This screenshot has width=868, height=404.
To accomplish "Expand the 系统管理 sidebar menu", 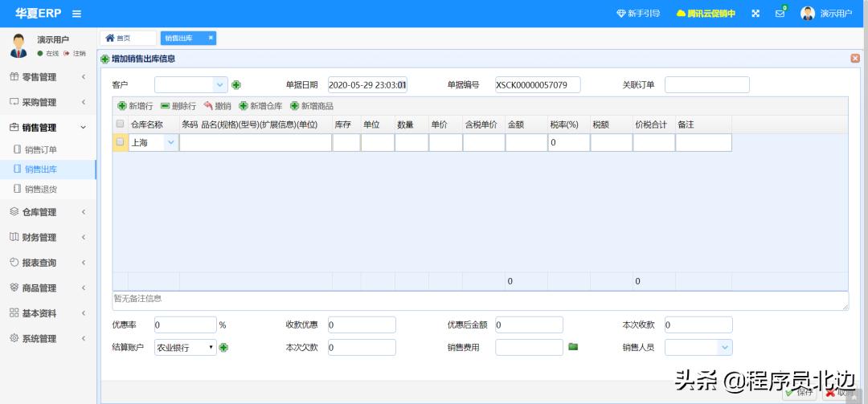I will point(48,339).
